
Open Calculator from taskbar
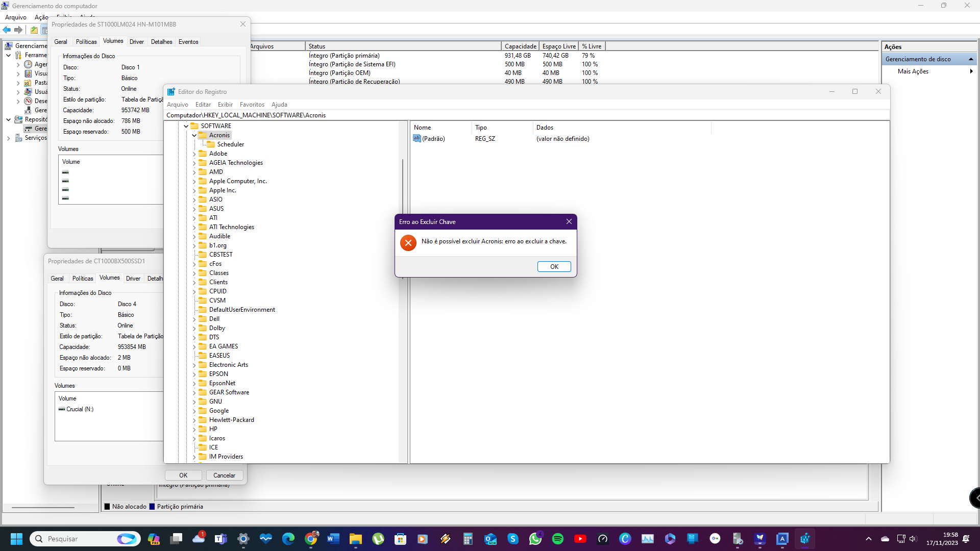(468, 539)
